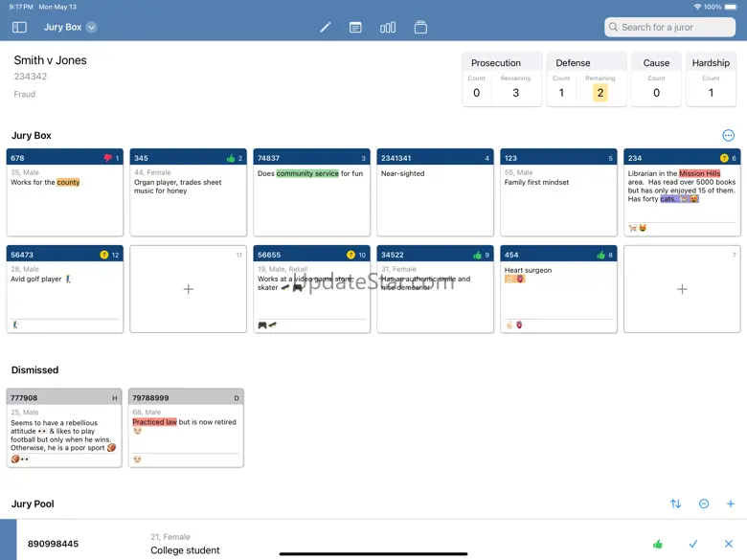The image size is (747, 560).
Task: Sort the Jury Pool with arrows icon
Action: point(675,504)
